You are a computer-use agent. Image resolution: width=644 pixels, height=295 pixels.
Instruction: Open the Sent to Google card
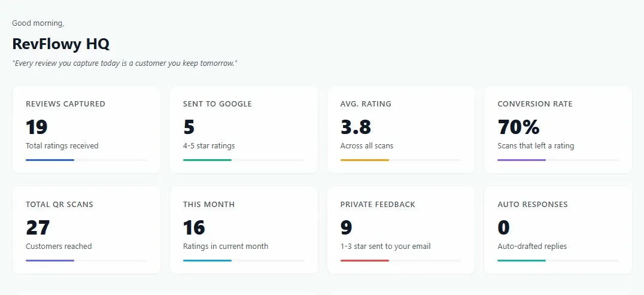click(x=244, y=129)
